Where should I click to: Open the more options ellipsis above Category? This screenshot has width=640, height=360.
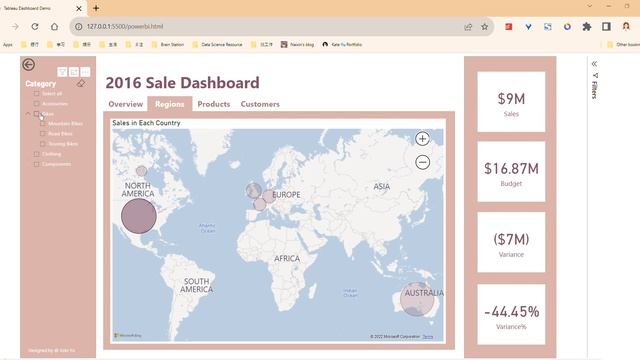click(85, 72)
